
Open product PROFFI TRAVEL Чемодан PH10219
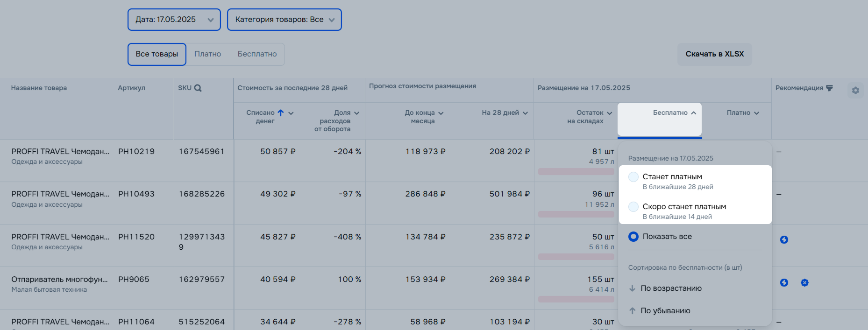(x=60, y=151)
